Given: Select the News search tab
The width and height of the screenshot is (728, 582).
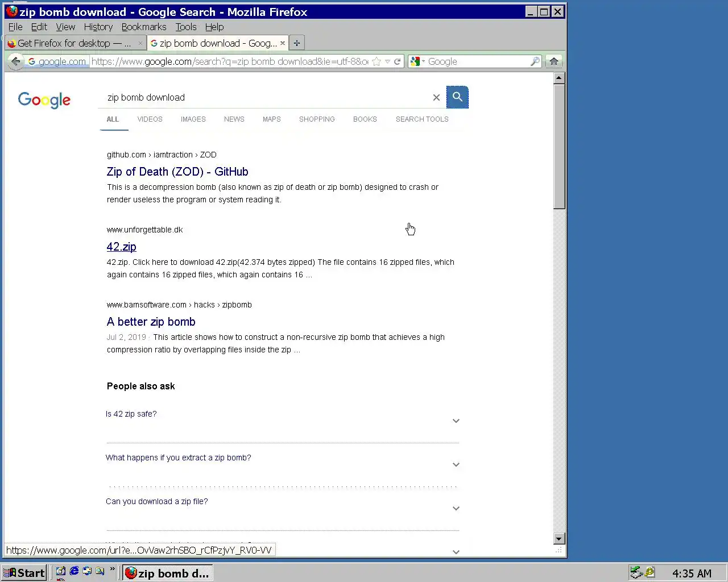Looking at the screenshot, I should (x=234, y=119).
